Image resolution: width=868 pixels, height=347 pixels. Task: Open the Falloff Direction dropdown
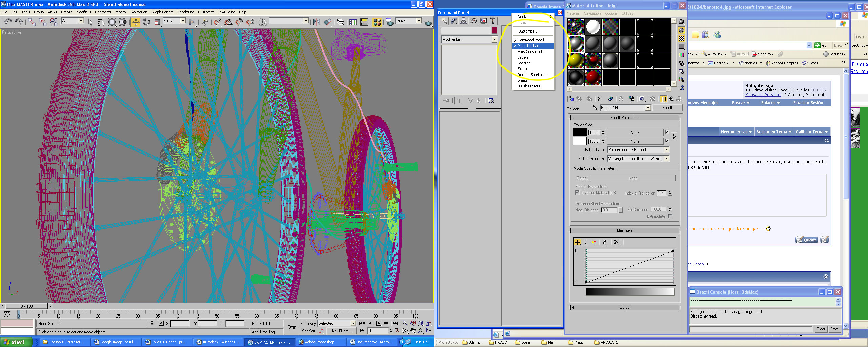(638, 159)
